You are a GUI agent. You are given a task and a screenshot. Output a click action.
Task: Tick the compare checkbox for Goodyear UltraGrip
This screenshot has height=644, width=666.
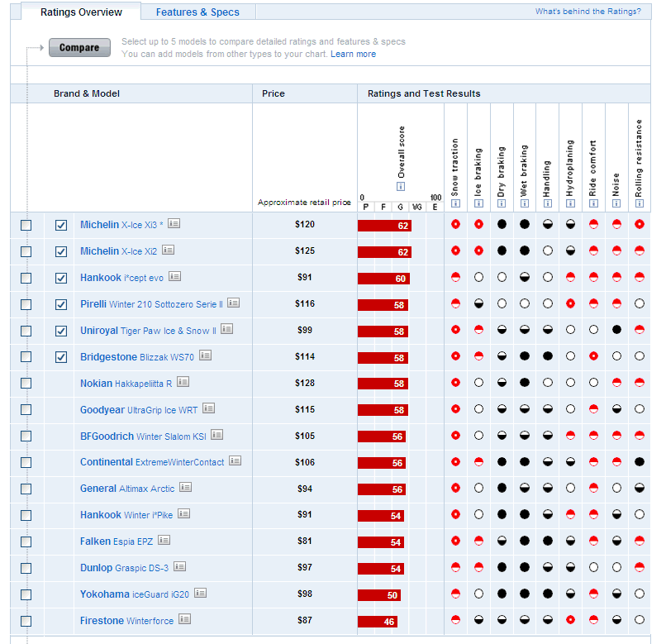pyautogui.click(x=26, y=410)
